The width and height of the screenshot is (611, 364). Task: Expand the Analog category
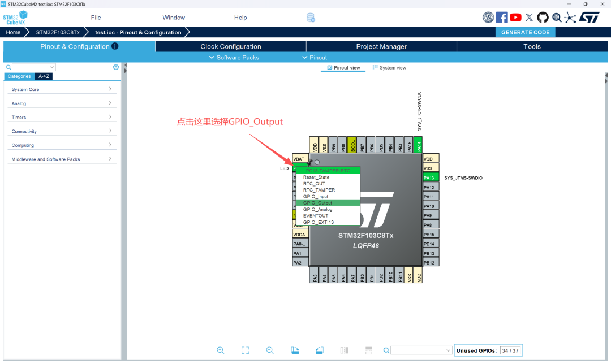[62, 103]
